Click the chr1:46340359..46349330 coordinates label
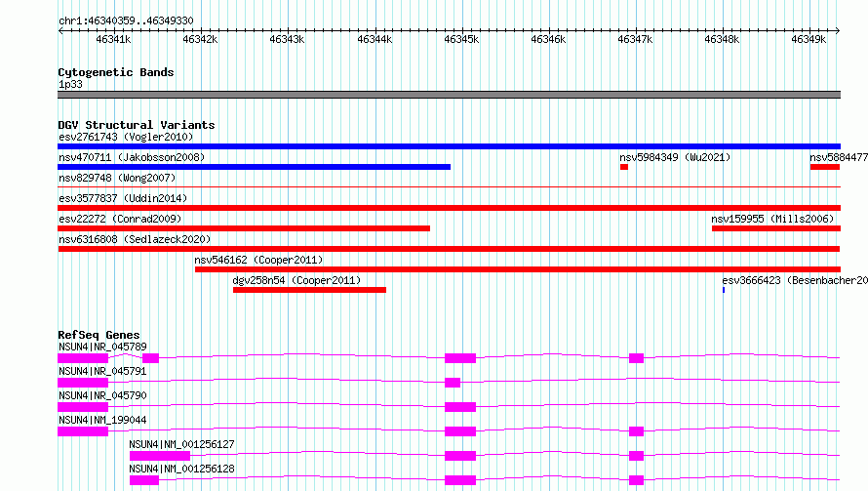868x491 pixels. tap(126, 21)
